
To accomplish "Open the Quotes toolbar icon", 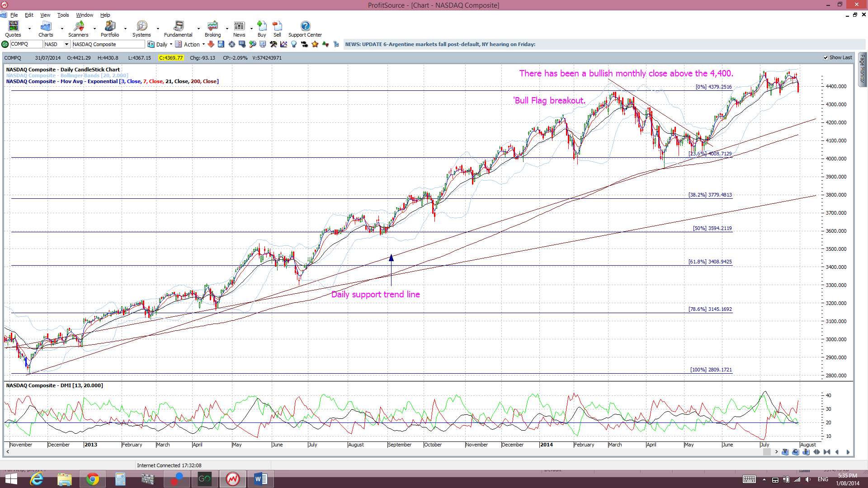I will coord(13,29).
